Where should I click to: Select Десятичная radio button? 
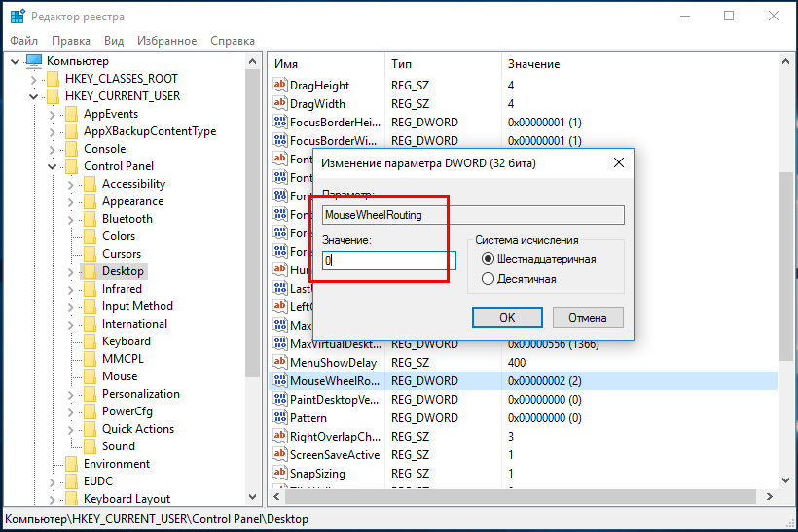coord(489,279)
